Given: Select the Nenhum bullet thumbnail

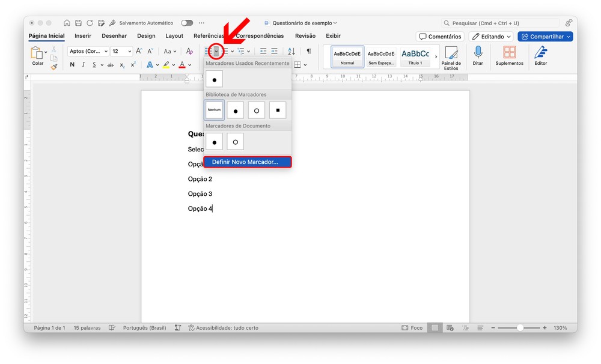Looking at the screenshot, I should [x=214, y=110].
